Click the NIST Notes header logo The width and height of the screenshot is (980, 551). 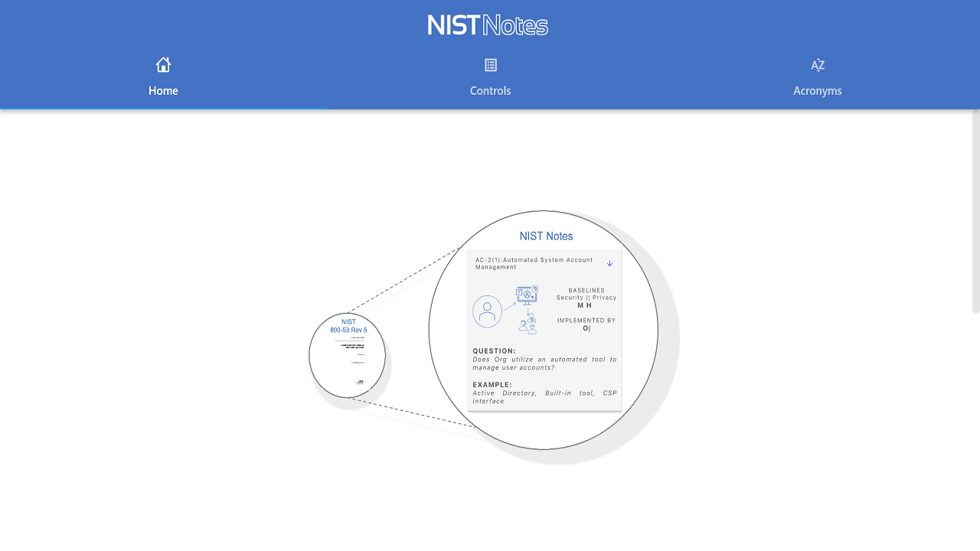click(x=488, y=25)
